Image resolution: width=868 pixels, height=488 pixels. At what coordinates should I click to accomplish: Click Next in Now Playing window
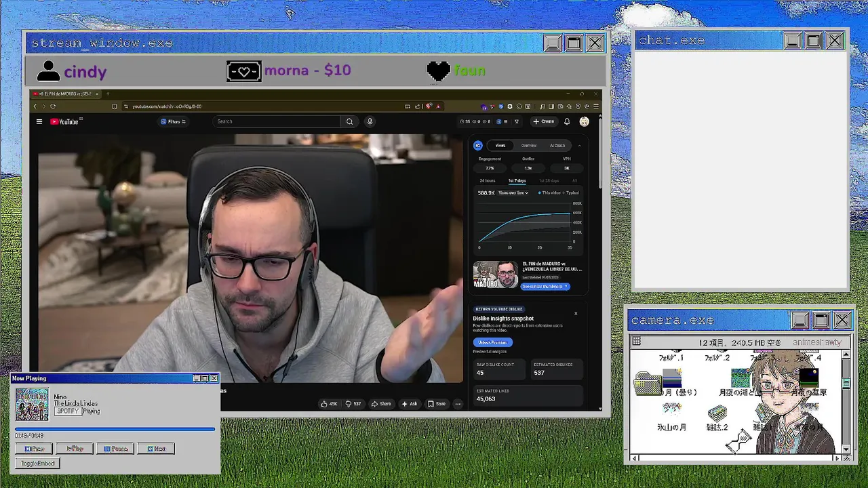(x=155, y=449)
